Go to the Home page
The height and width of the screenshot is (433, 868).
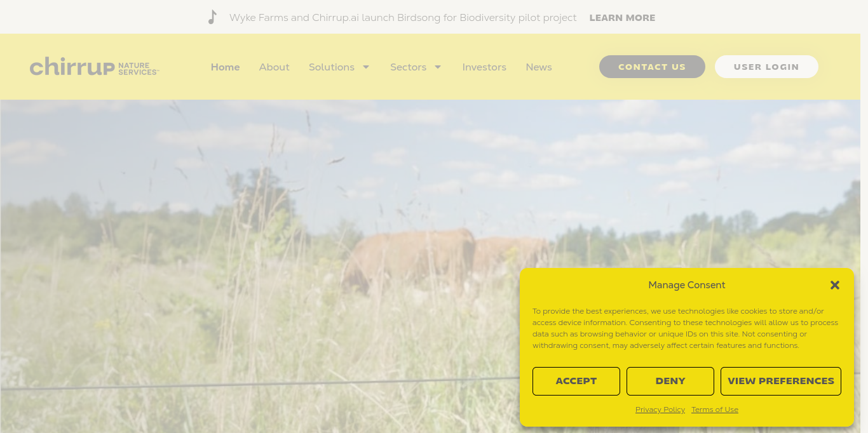[226, 67]
